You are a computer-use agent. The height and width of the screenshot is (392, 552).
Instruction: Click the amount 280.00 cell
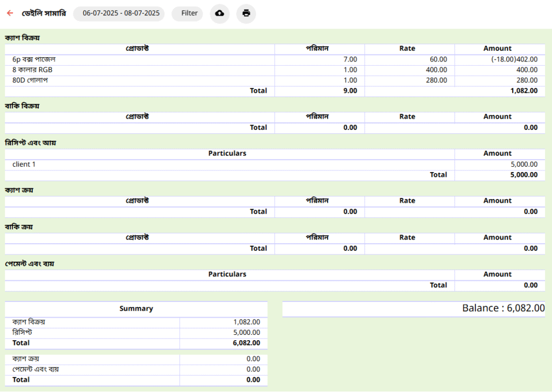point(500,80)
